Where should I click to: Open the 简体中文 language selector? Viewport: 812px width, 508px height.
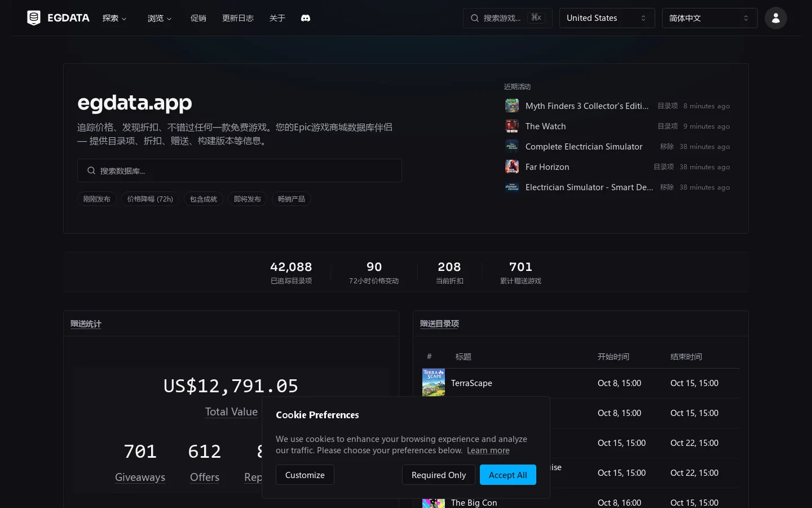coord(709,18)
